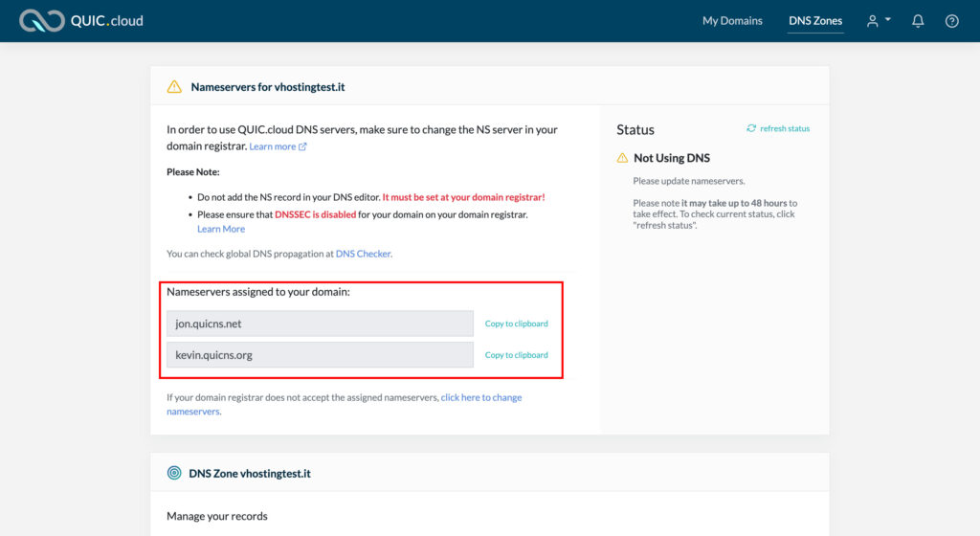Click the Manage your records text
The height and width of the screenshot is (536, 980).
coord(217,516)
